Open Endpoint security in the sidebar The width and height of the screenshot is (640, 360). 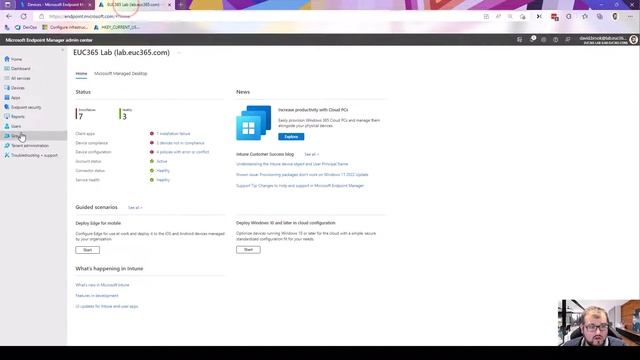[26, 107]
